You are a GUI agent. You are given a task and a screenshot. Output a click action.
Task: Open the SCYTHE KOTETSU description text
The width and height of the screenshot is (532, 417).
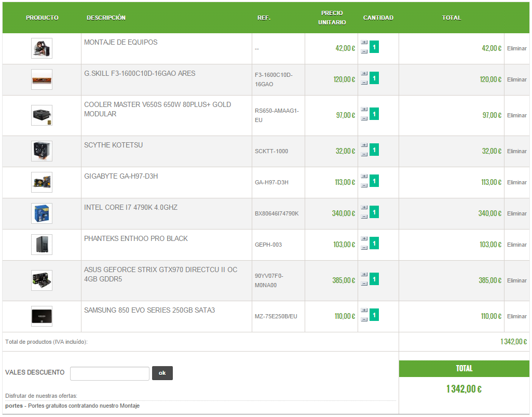(113, 145)
